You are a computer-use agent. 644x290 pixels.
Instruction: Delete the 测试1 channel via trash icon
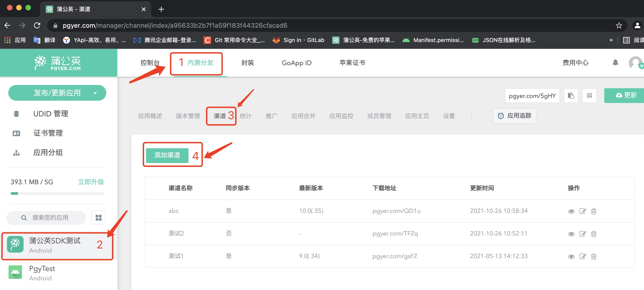pyautogui.click(x=593, y=256)
